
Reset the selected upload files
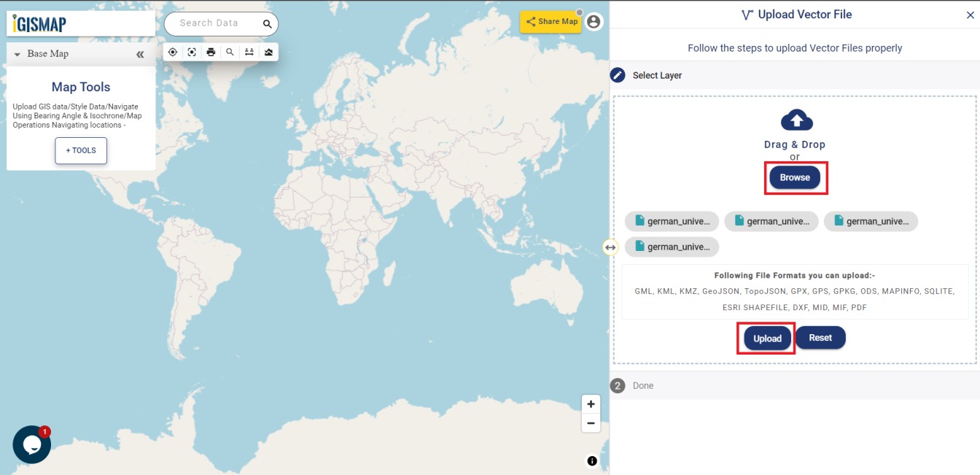[x=820, y=337]
